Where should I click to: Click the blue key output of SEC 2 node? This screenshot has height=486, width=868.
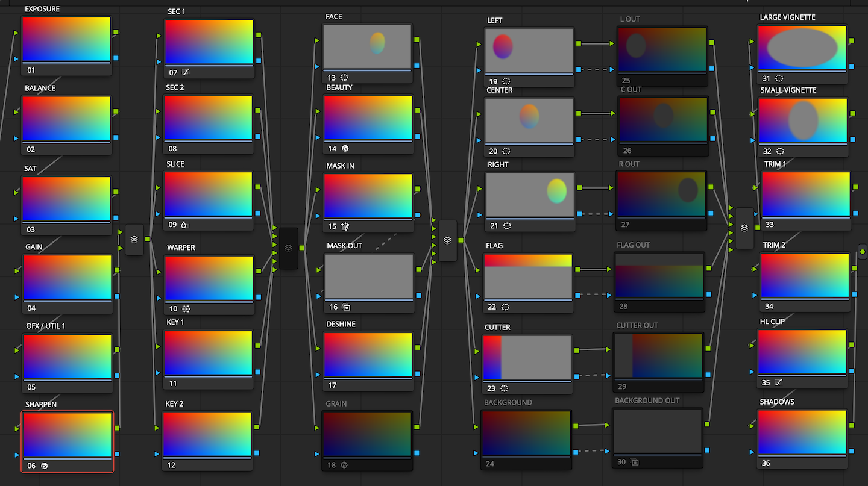[258, 137]
